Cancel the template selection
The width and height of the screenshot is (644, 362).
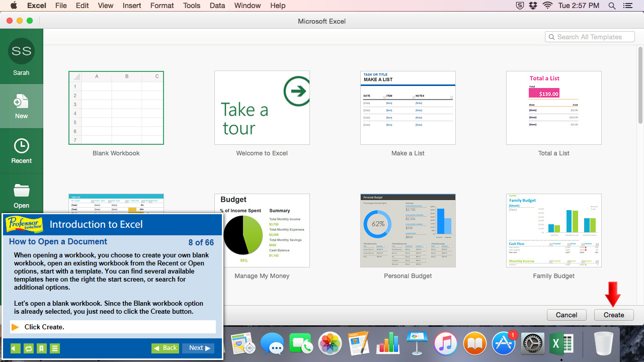point(567,315)
